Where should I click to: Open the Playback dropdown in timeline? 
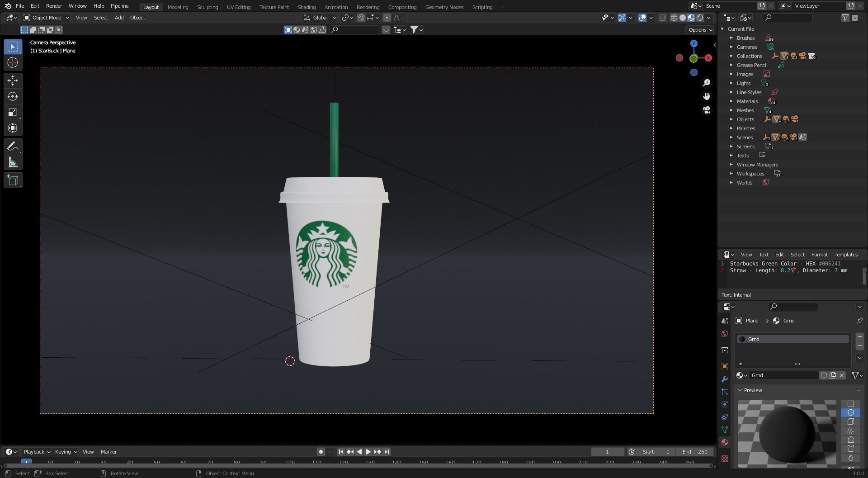pyautogui.click(x=37, y=452)
